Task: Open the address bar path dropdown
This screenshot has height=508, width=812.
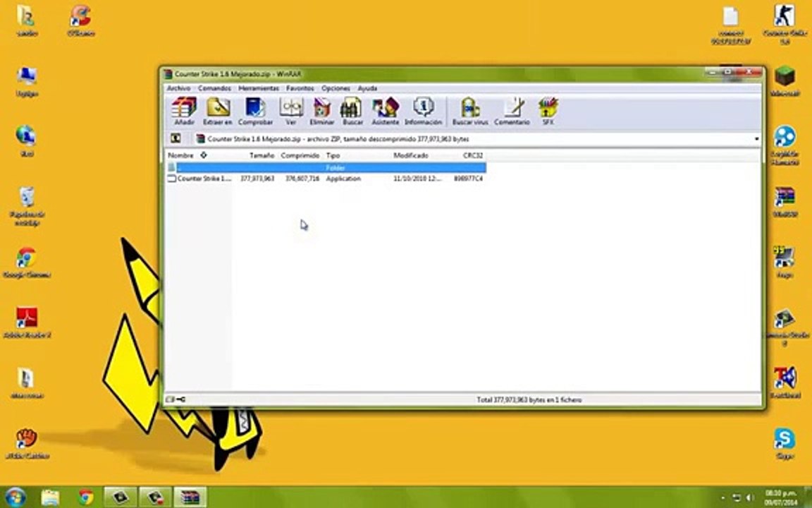Action: point(756,139)
